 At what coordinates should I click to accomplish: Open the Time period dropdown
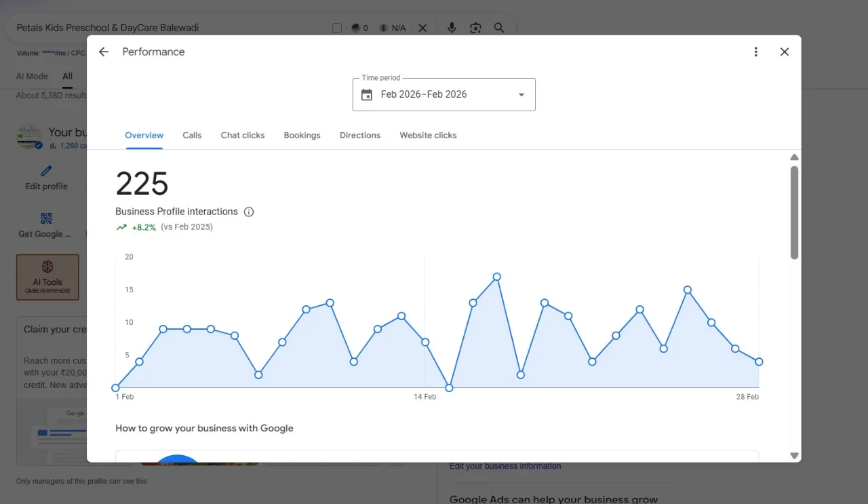tap(444, 94)
